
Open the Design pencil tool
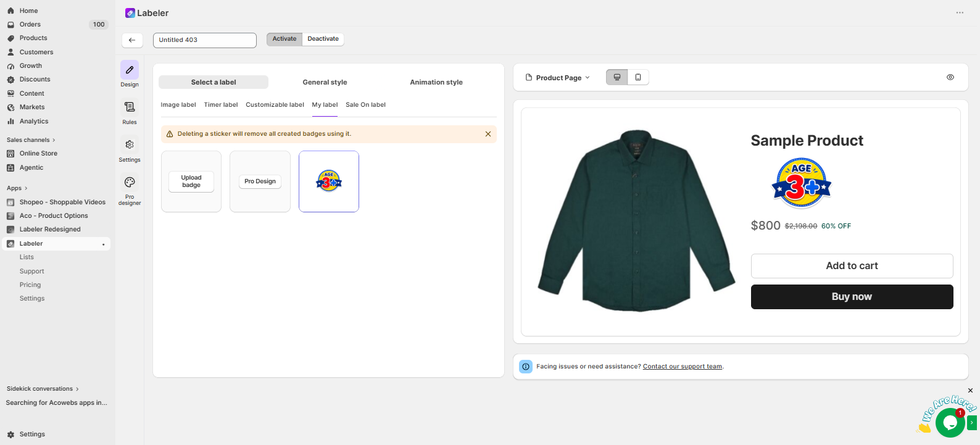(130, 70)
